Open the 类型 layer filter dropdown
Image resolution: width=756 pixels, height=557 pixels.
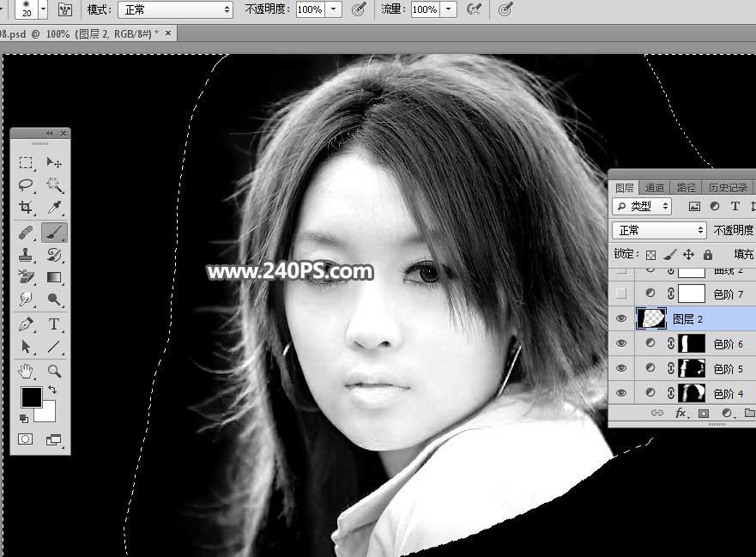coord(642,206)
